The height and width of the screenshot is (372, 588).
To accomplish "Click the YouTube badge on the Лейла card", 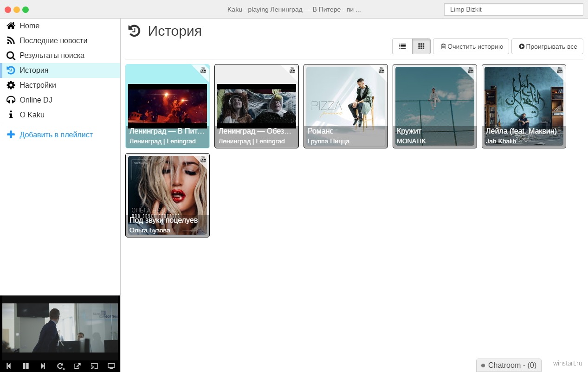I will (559, 70).
